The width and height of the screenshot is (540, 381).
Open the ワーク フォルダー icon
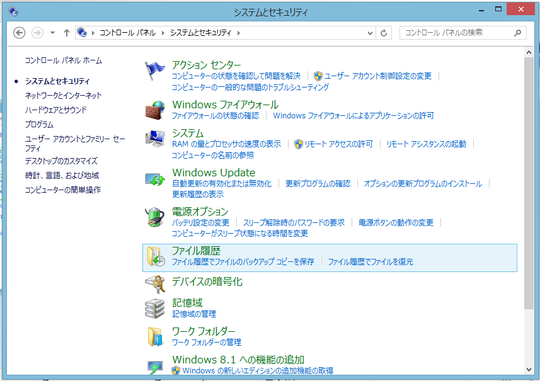[x=155, y=336]
